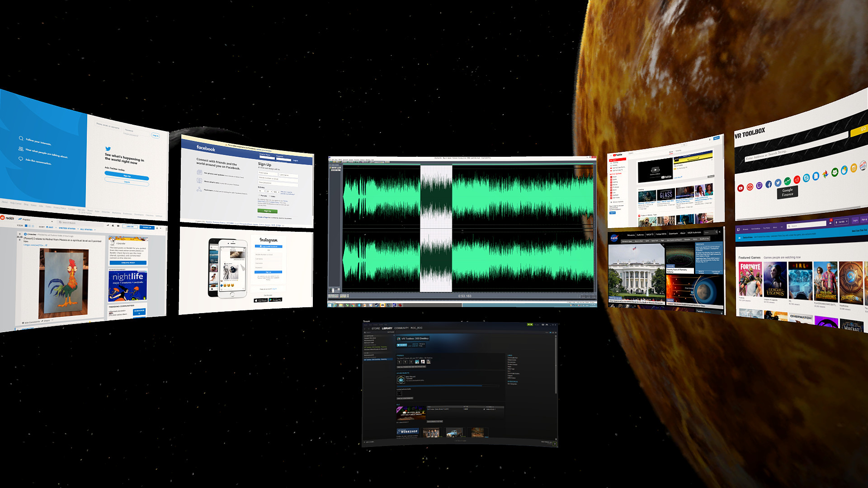The height and width of the screenshot is (488, 868).
Task: Switch to the STORE tab in Steam
Action: (376, 328)
